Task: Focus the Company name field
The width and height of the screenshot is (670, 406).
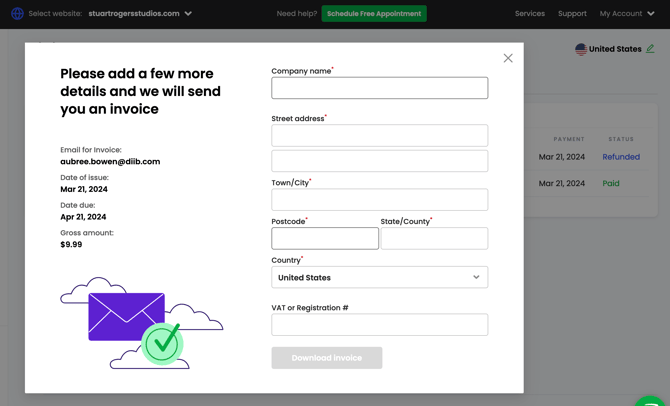Action: coord(379,88)
